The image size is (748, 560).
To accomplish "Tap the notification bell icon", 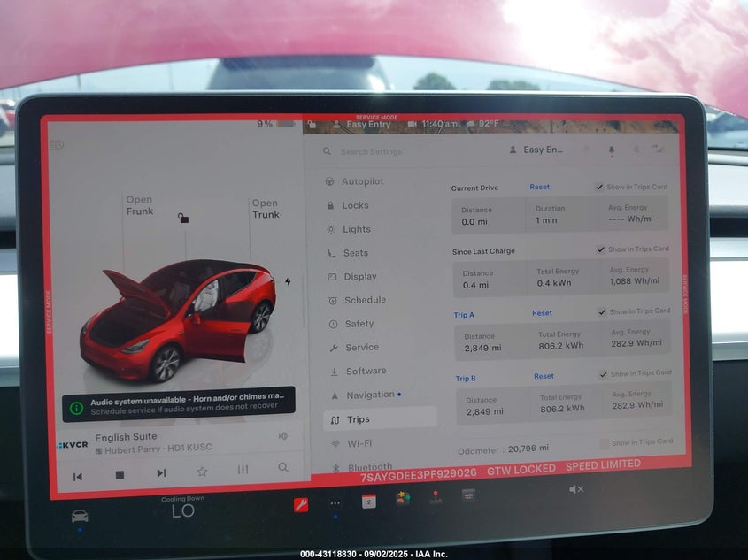I will coord(611,150).
